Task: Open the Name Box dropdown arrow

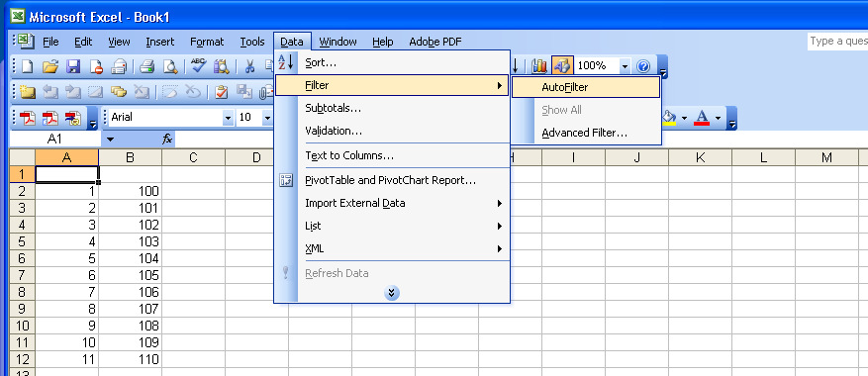Action: (x=110, y=139)
